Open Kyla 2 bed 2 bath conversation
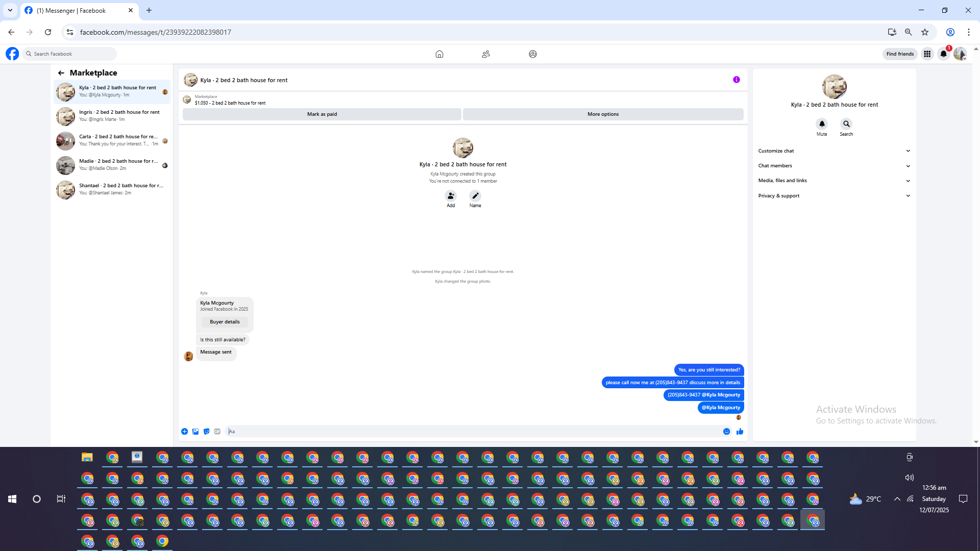Screen dimensions: 980x551 tap(112, 92)
